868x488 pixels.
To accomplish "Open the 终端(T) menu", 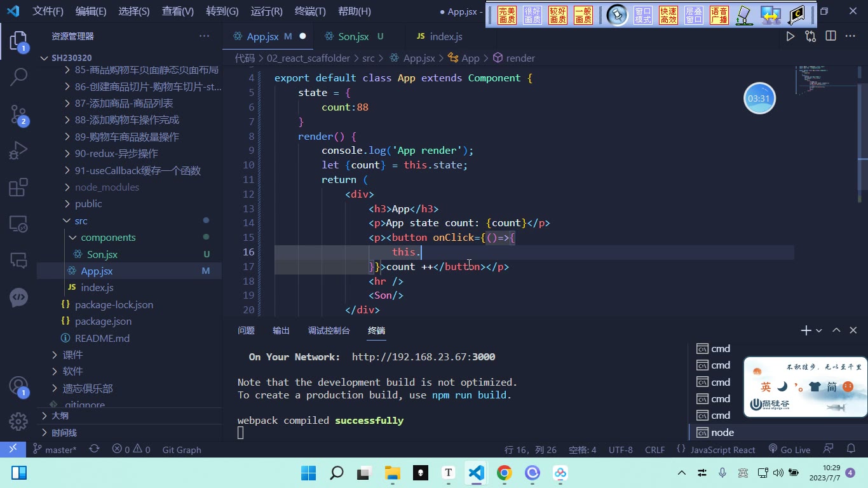I will coord(310,11).
